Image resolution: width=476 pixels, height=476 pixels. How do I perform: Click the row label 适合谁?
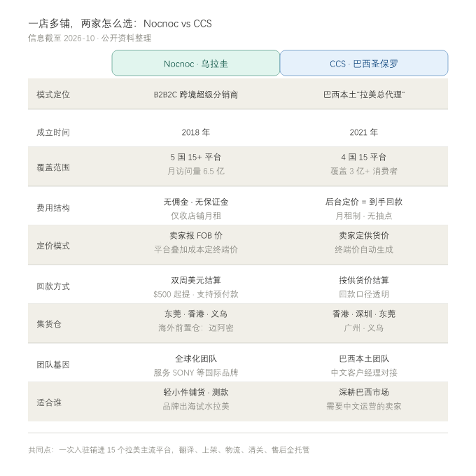49,402
